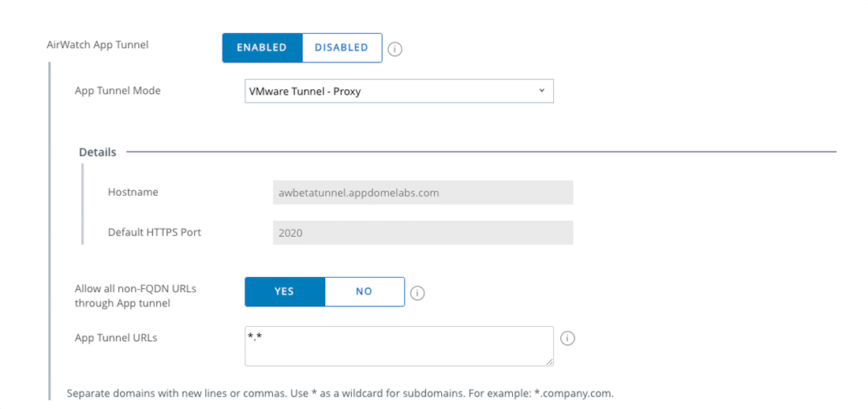The width and height of the screenshot is (868, 409).
Task: Click the Hostname field showing awbetatunnel.appdomelabs.com
Action: 422,193
